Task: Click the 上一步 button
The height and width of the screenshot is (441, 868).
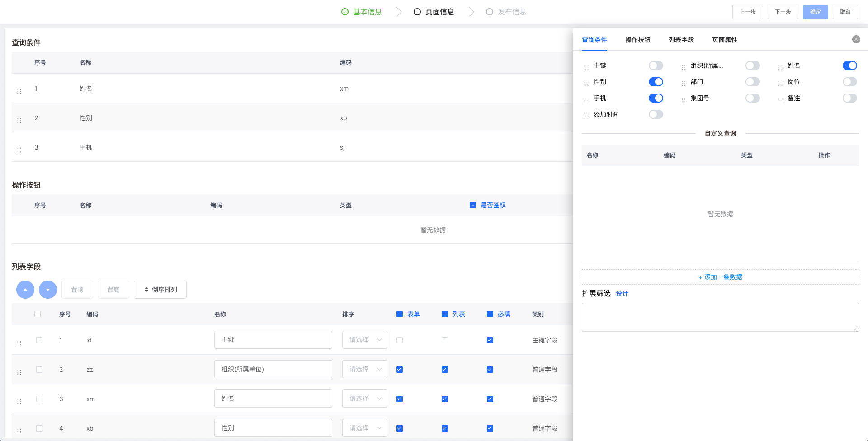Action: [x=748, y=12]
